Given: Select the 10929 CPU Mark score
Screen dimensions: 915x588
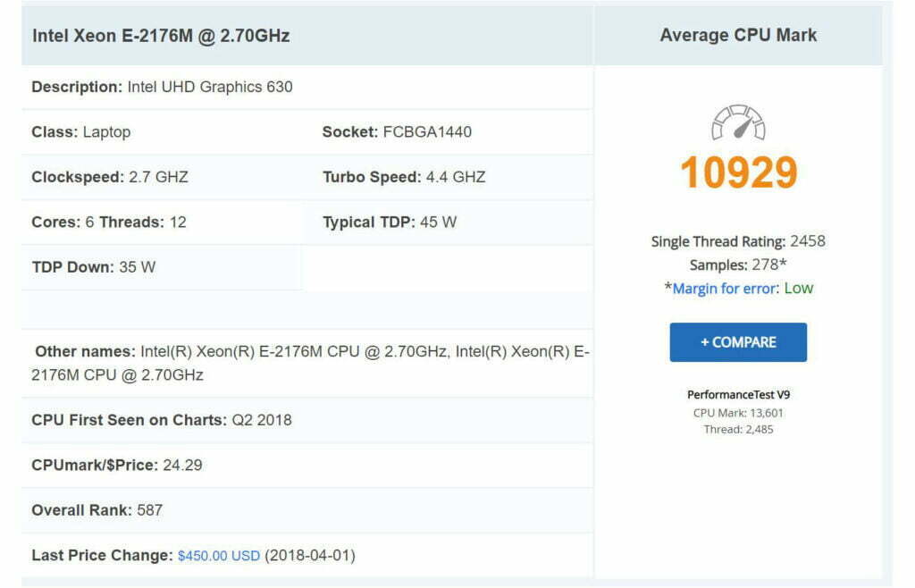Looking at the screenshot, I should pyautogui.click(x=739, y=172).
